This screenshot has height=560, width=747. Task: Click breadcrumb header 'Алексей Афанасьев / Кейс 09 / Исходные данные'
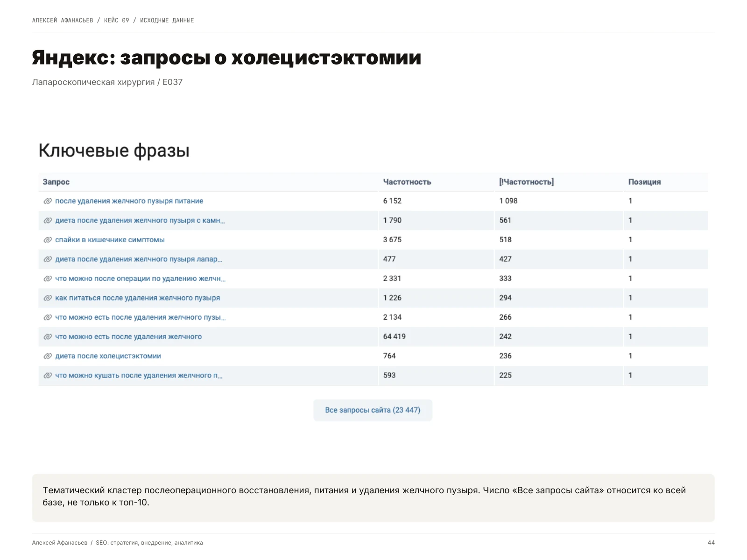[113, 21]
